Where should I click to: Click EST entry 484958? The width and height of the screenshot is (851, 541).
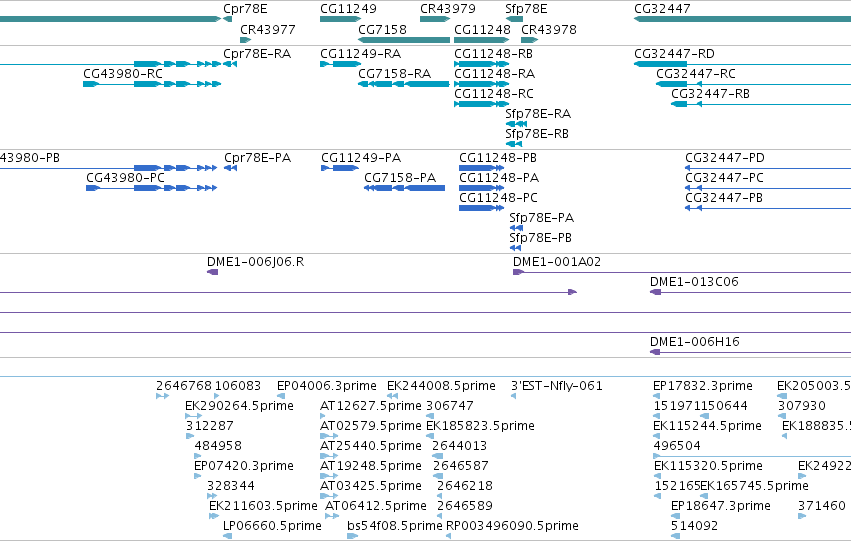(x=218, y=446)
